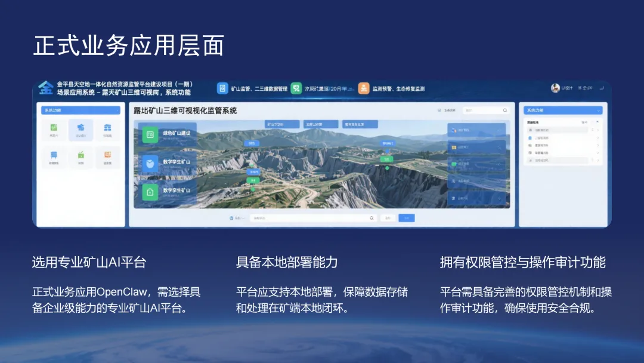Expand last row chevron in right panel list
Screen dimensions: 644x363
597,161
